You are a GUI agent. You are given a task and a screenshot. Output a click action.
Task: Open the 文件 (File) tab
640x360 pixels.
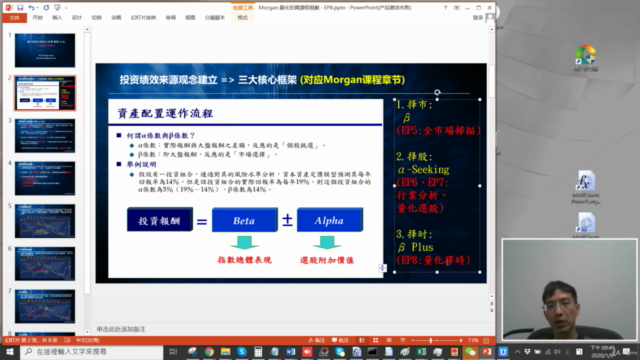(14, 18)
